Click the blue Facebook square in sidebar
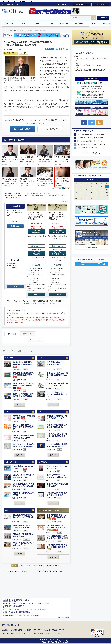 [84, 122]
